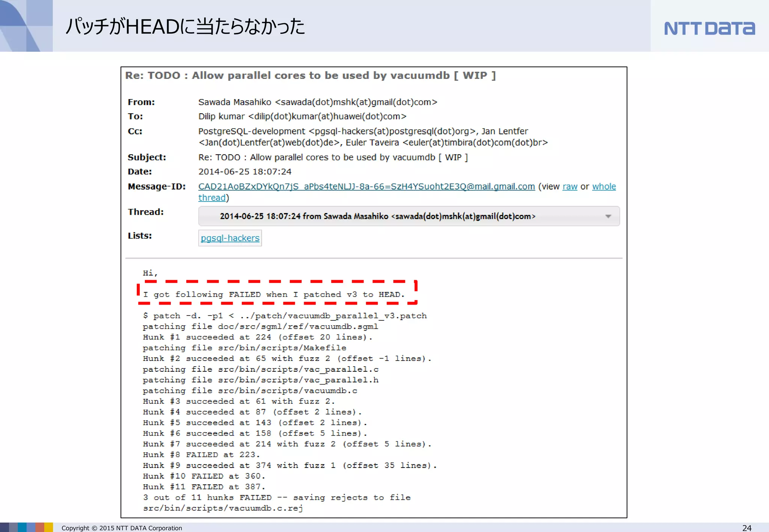
Task: Click the slide page number 24
Action: (x=747, y=528)
